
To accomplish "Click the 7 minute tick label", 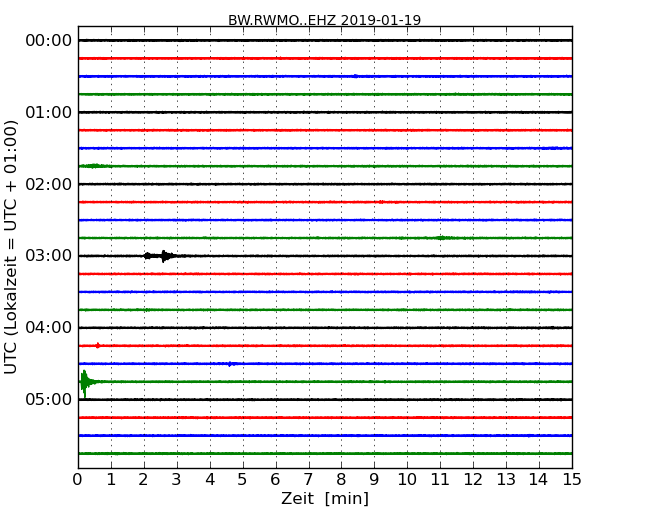I will (308, 479).
